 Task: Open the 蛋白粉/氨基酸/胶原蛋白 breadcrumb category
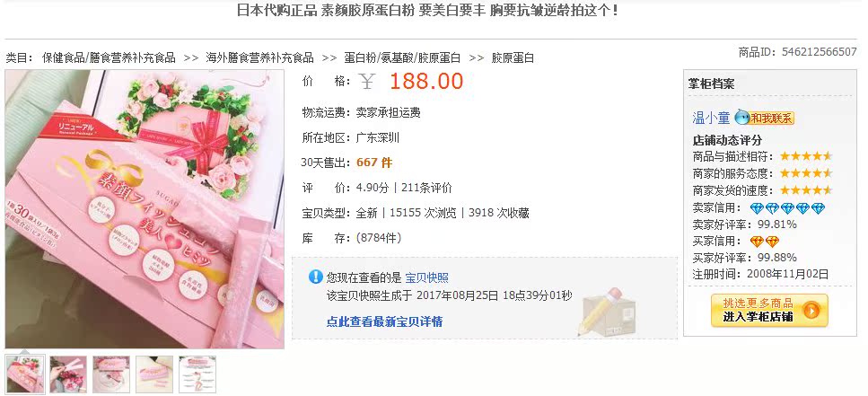coord(402,57)
